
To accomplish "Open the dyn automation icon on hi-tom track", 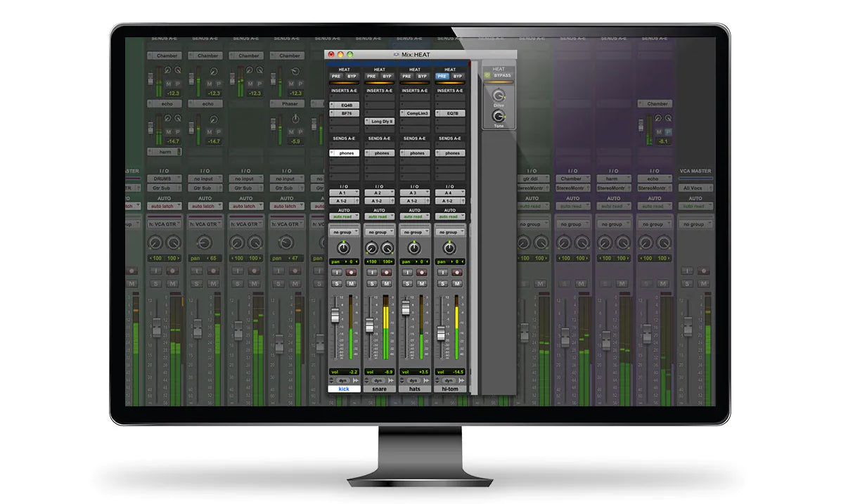I will 449,380.
